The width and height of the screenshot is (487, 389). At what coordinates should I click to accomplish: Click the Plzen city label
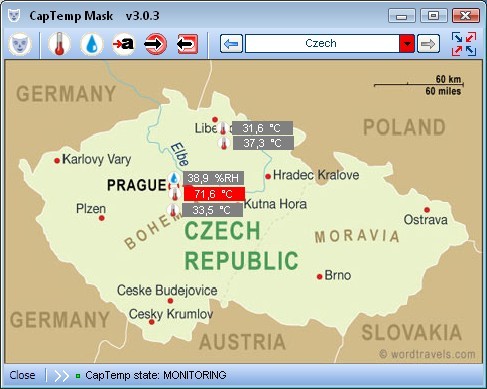click(91, 209)
